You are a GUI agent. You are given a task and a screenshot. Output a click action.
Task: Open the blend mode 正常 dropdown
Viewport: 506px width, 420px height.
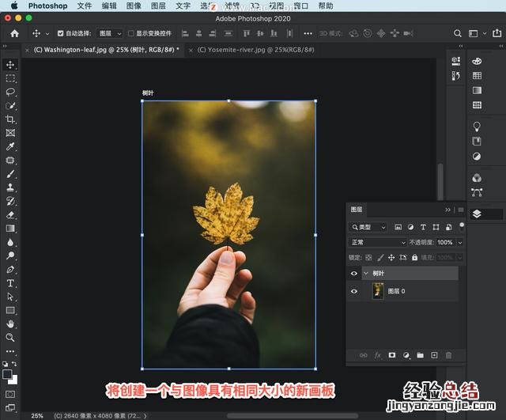pyautogui.click(x=378, y=242)
